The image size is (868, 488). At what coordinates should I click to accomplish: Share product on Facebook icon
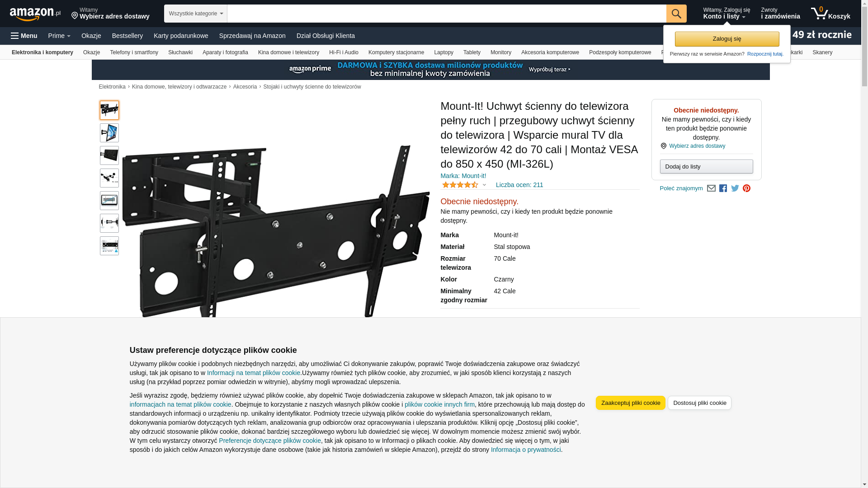click(723, 188)
